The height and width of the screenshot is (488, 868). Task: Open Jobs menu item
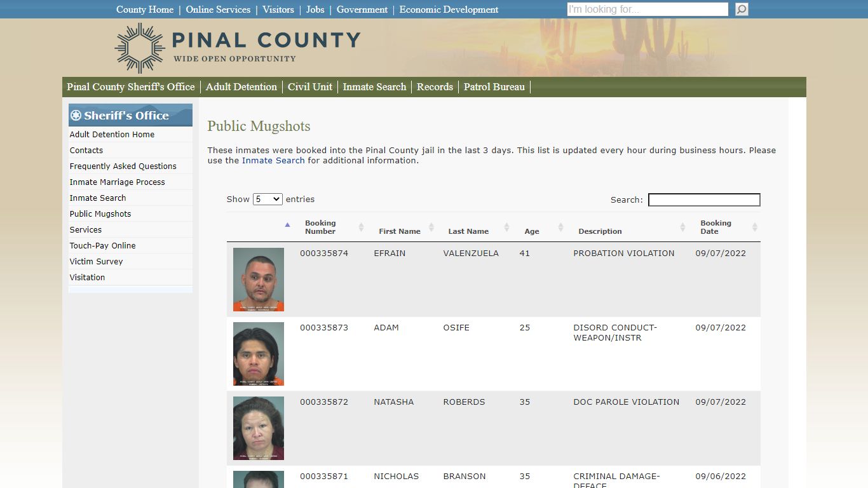(x=315, y=10)
